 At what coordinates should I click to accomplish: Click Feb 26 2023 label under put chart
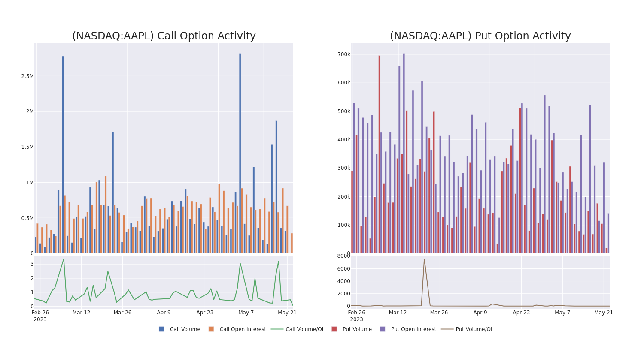[x=357, y=316]
